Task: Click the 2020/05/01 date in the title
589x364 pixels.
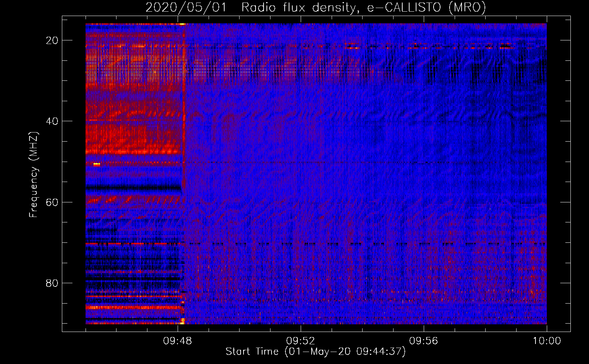Action: (x=186, y=8)
